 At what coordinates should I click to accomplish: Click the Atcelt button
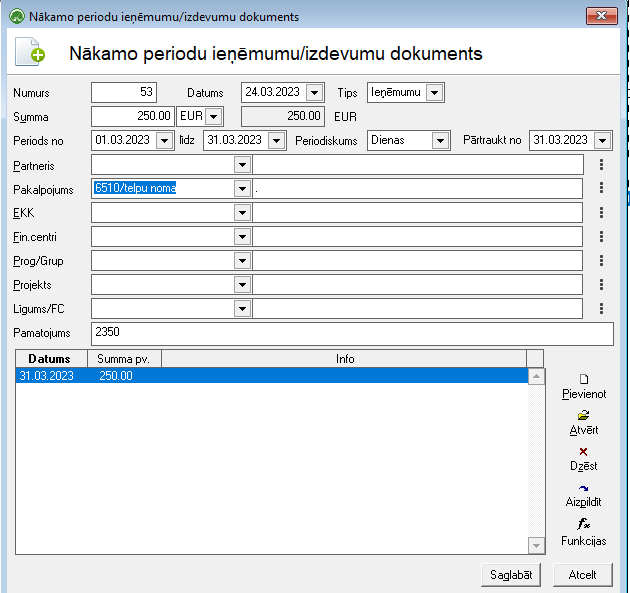tap(583, 575)
